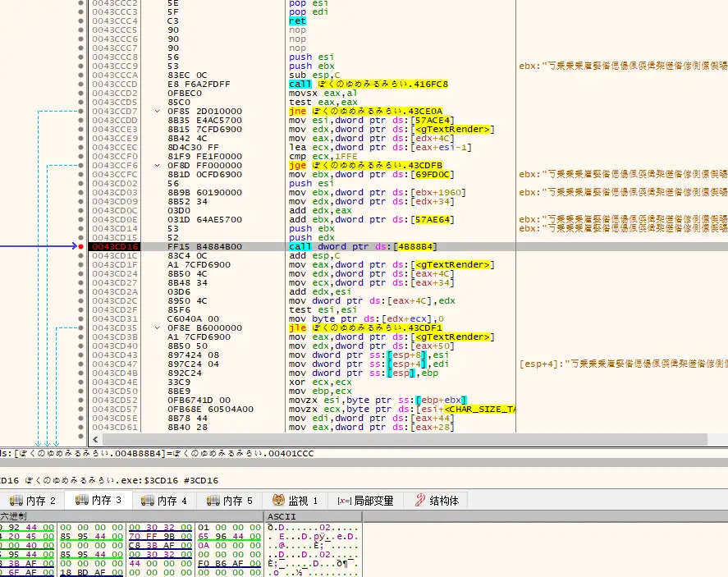Select instruction 'push edx'
The height and width of the screenshot is (577, 728).
click(x=312, y=238)
